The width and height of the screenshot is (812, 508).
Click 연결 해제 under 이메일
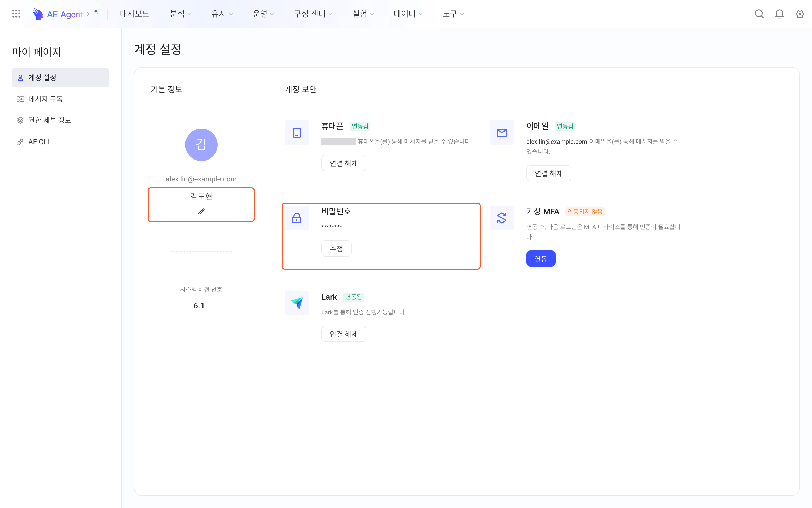tap(549, 173)
